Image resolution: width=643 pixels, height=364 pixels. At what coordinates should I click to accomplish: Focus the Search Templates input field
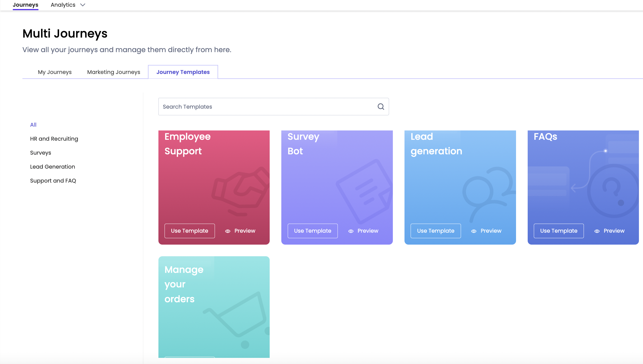click(262, 107)
